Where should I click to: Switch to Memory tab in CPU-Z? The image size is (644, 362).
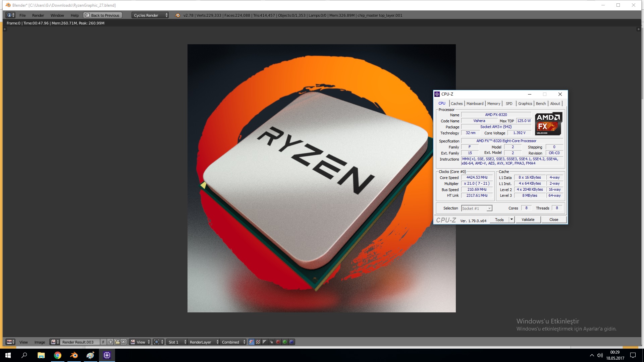click(494, 104)
